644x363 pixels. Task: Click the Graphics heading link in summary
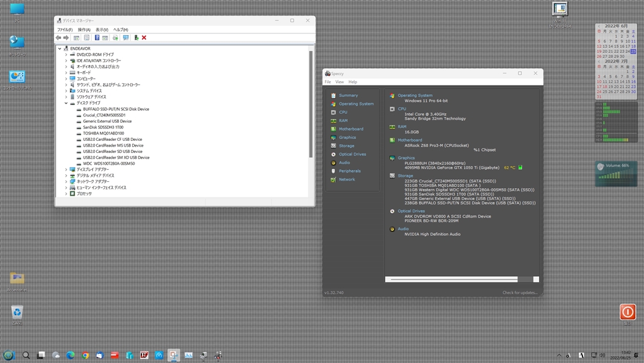tap(406, 158)
